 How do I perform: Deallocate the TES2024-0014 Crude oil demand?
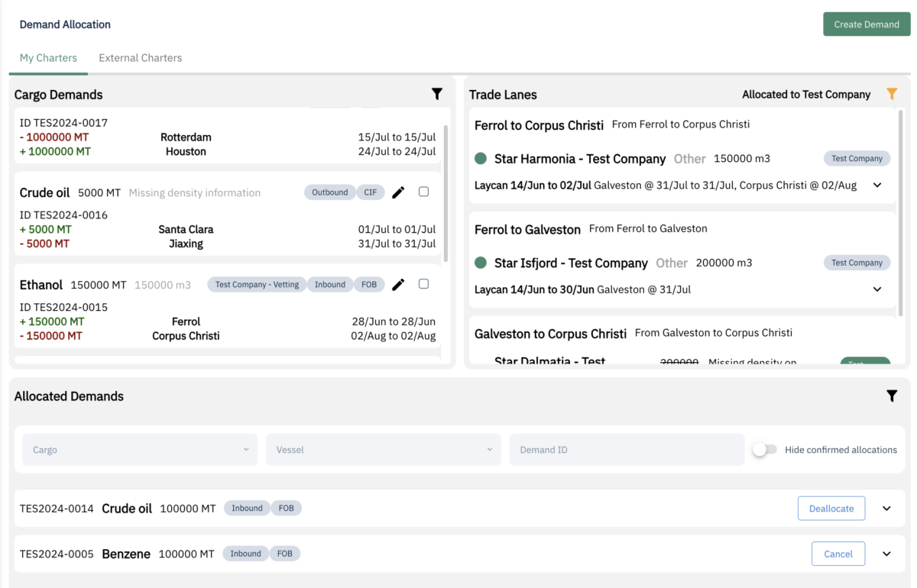[x=831, y=509]
